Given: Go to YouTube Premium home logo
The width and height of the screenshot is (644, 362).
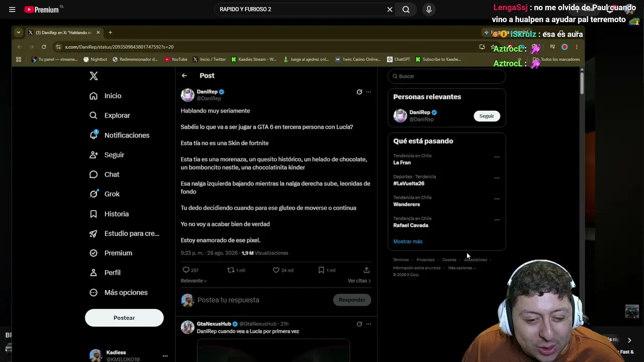Looking at the screenshot, I should (x=41, y=10).
